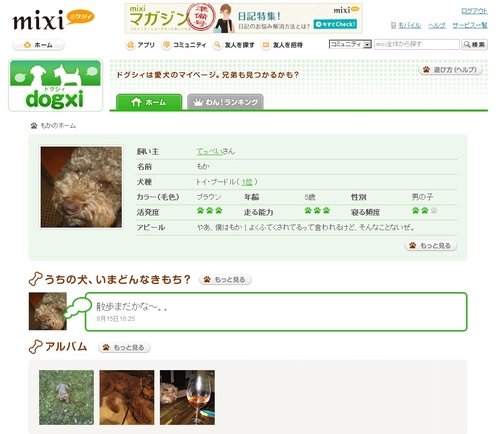Screen dimensions: 500x434
Task: Click the モバイル phone icon
Action: click(x=393, y=25)
